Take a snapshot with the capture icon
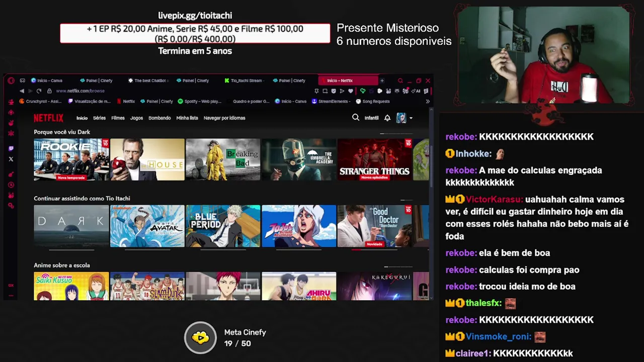This screenshot has height=362, width=644. [325, 91]
